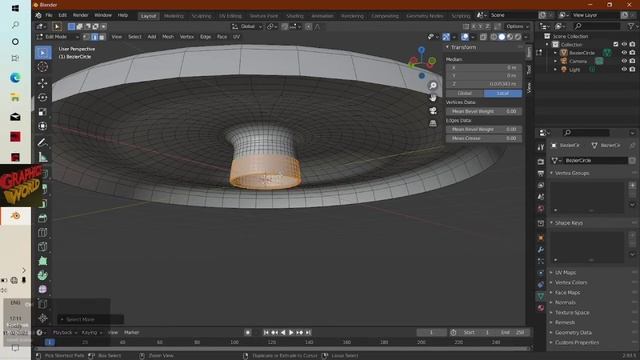640x360 pixels.
Task: Click the Median Z value field
Action: [x=484, y=84]
